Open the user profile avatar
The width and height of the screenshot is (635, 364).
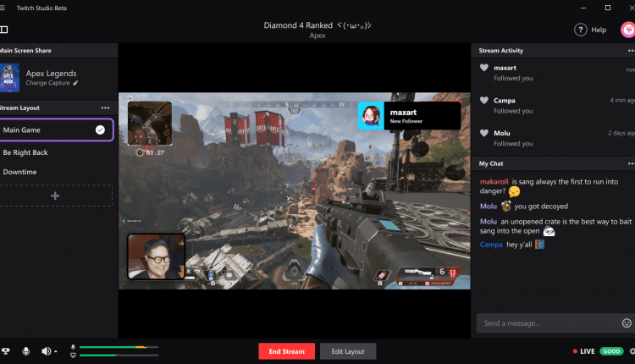click(x=628, y=30)
